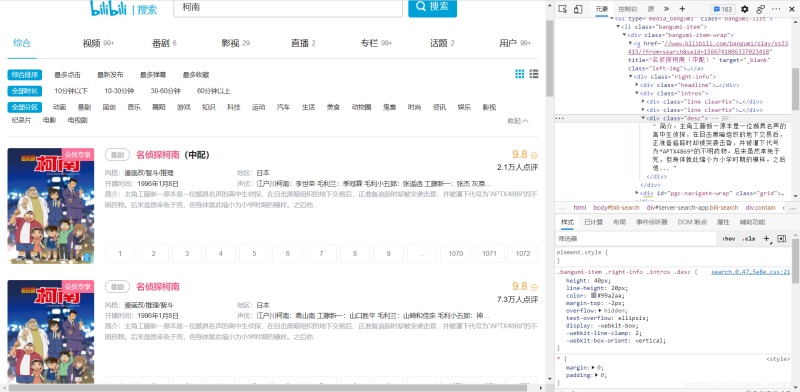Viewport: 800px width, 392px height.
Task: Show more DevTools tabs via » chevron
Action: tap(666, 9)
